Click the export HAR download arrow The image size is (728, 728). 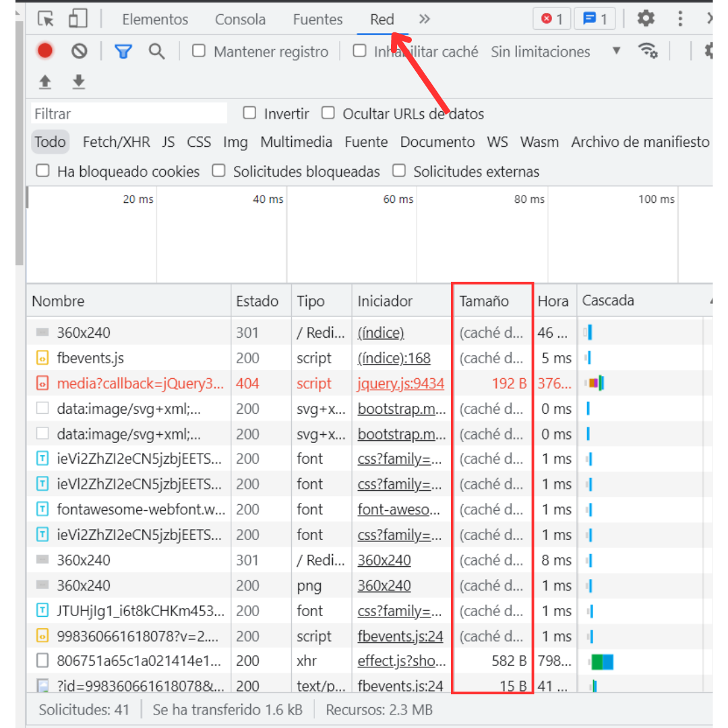tap(79, 82)
